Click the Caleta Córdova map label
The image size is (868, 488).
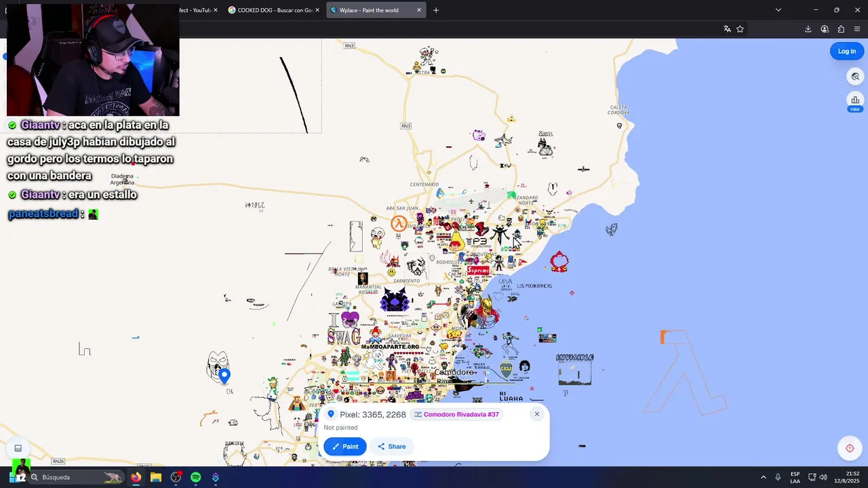click(619, 109)
